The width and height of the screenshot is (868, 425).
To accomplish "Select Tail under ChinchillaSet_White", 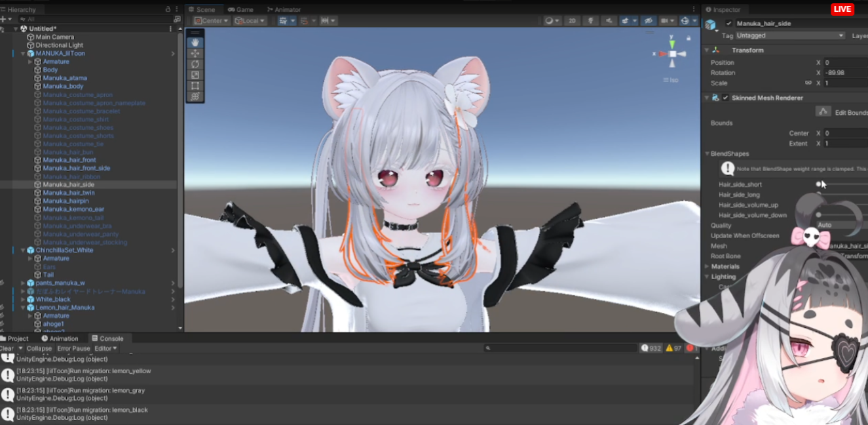I will [x=48, y=275].
